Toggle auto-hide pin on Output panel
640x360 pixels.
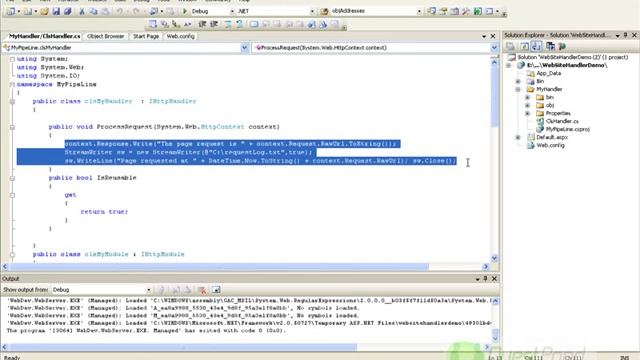tap(485, 278)
